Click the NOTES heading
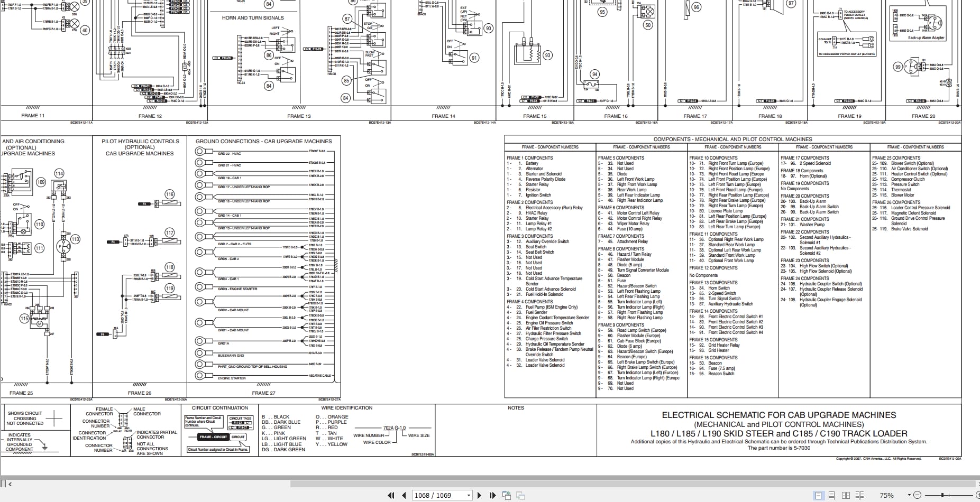980x502 pixels. pos(516,407)
